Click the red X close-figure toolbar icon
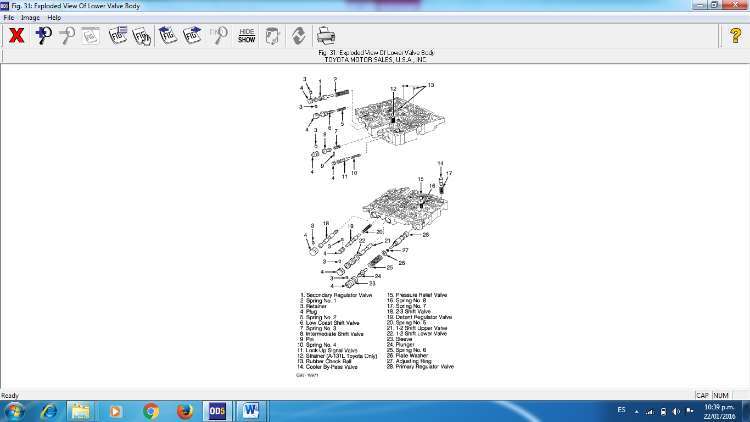 tap(16, 35)
